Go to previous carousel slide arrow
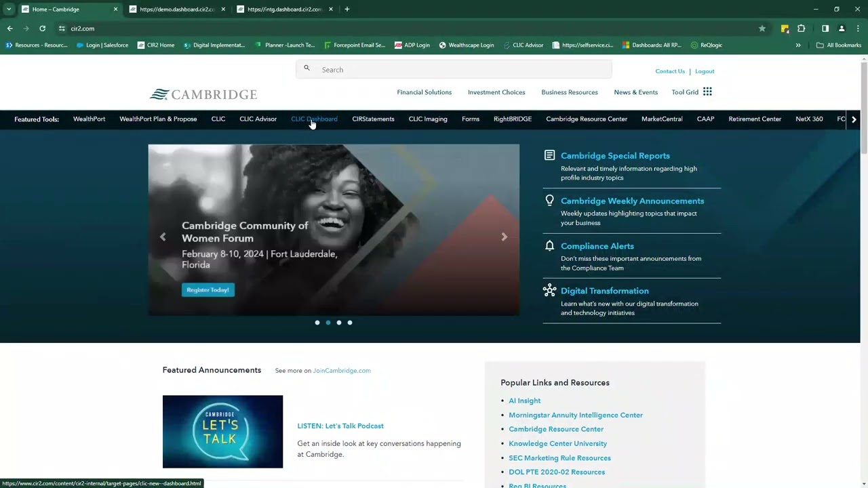This screenshot has width=868, height=488. point(163,237)
